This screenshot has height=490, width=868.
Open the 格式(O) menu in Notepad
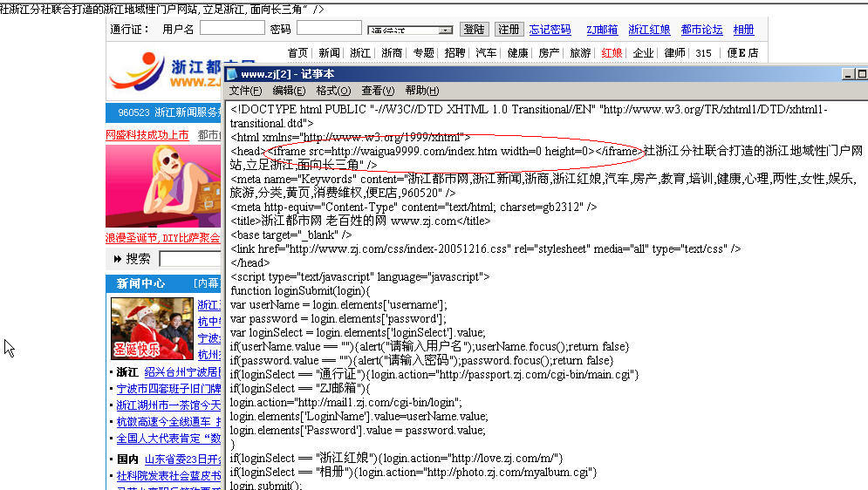click(333, 91)
